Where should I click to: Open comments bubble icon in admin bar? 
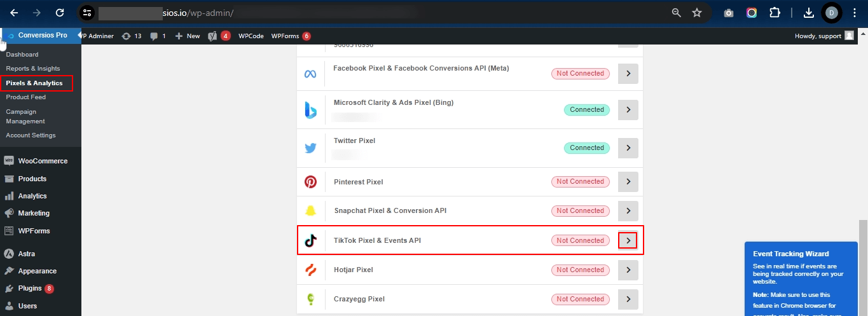[158, 36]
